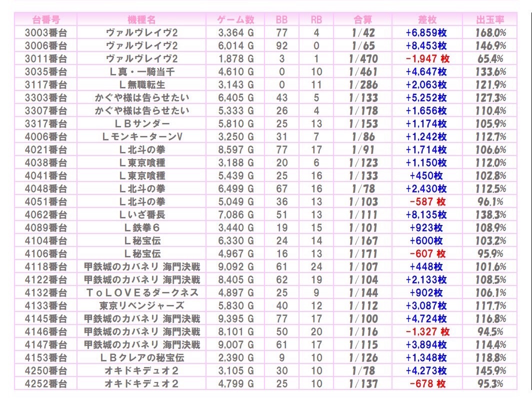Click the Ｌ鉄拳６ machine name
Image resolution: width=532 pixels, height=403 pixels.
(x=141, y=227)
